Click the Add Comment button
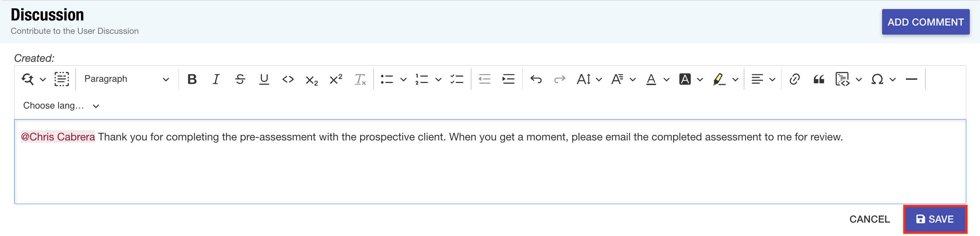Viewport: 980px width, 236px height. 925,22
